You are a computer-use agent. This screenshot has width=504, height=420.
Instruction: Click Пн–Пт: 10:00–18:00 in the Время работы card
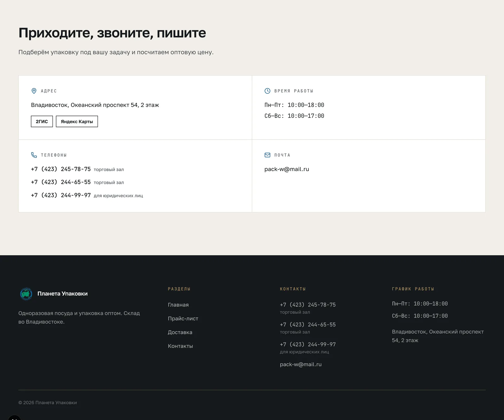[x=294, y=105]
